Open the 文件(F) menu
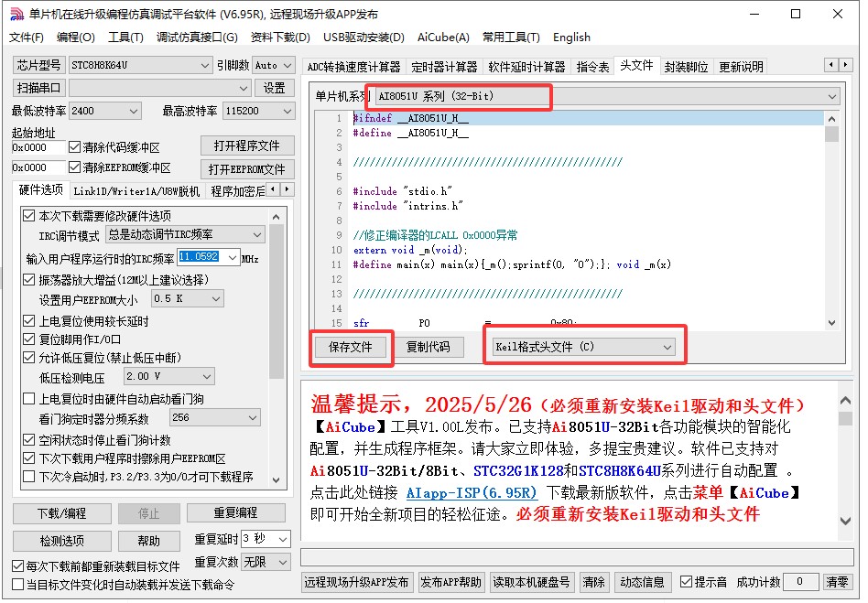Image resolution: width=868 pixels, height=603 pixels. (x=27, y=38)
